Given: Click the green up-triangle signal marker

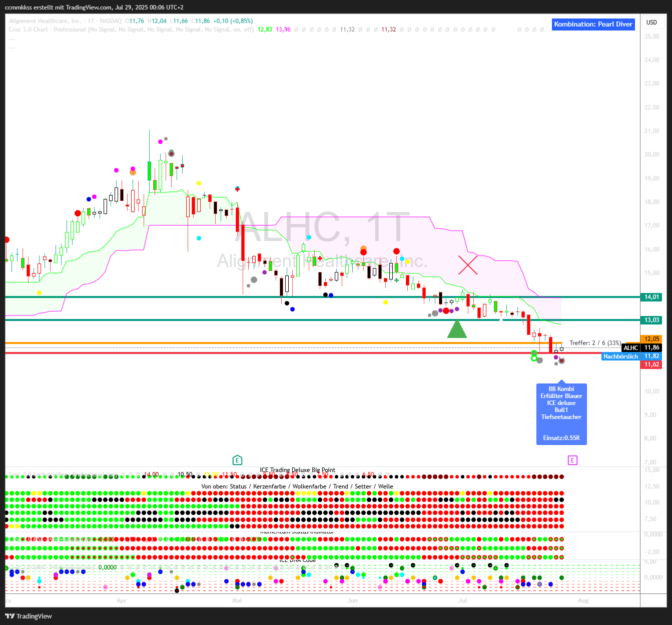Looking at the screenshot, I should click(456, 329).
